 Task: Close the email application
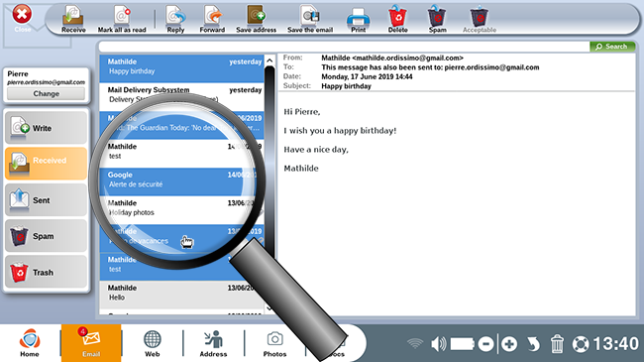point(22,18)
